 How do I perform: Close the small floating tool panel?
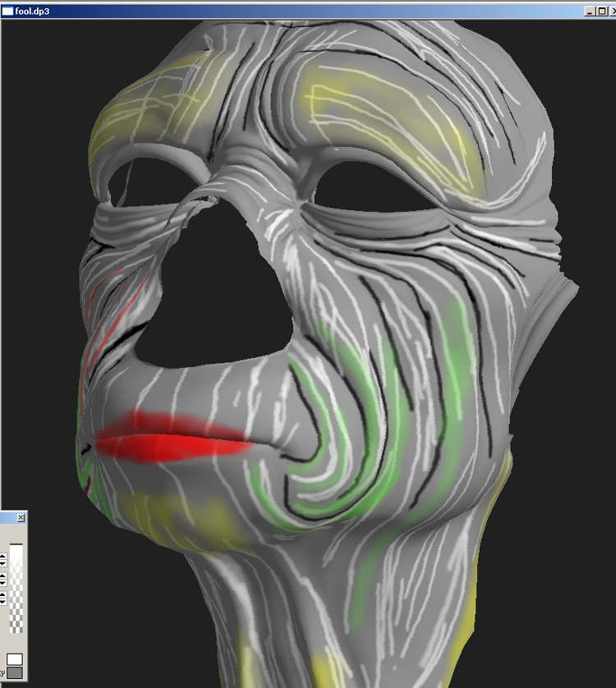[x=21, y=518]
